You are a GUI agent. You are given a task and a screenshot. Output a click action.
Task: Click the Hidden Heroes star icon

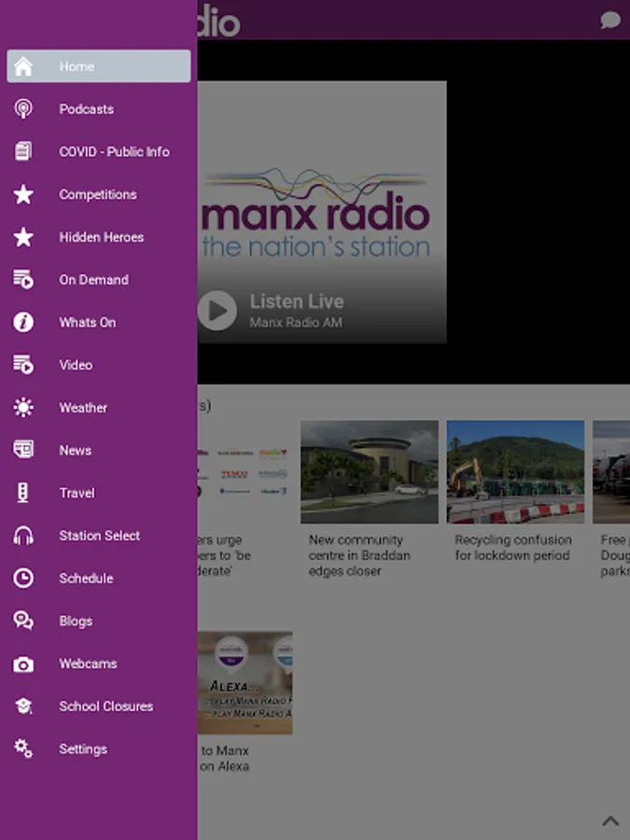tap(23, 237)
